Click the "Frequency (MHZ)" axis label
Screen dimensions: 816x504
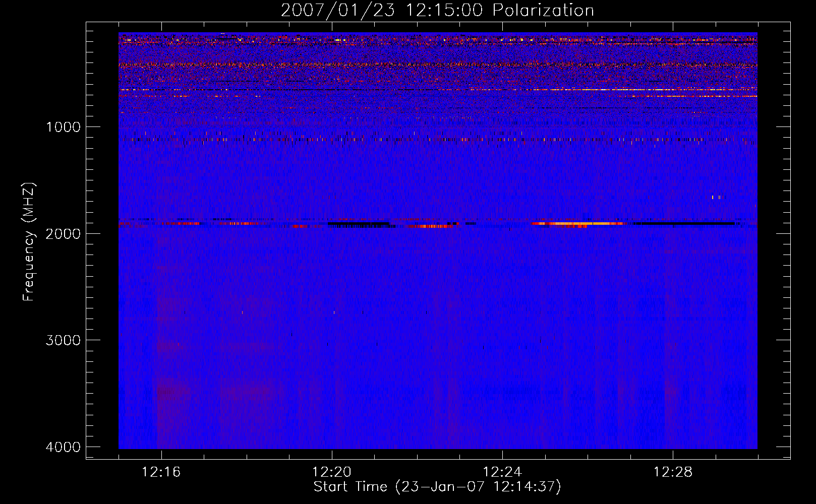pos(29,242)
